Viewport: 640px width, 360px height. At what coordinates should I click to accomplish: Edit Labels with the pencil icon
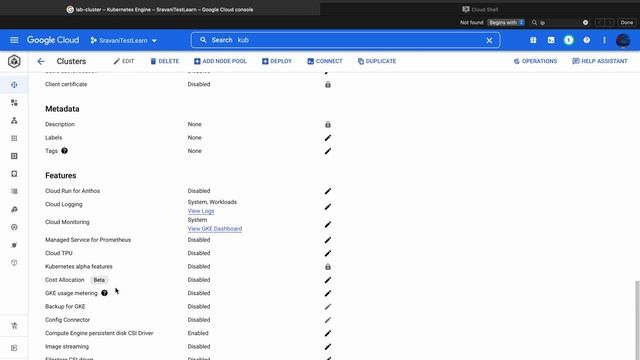(328, 138)
